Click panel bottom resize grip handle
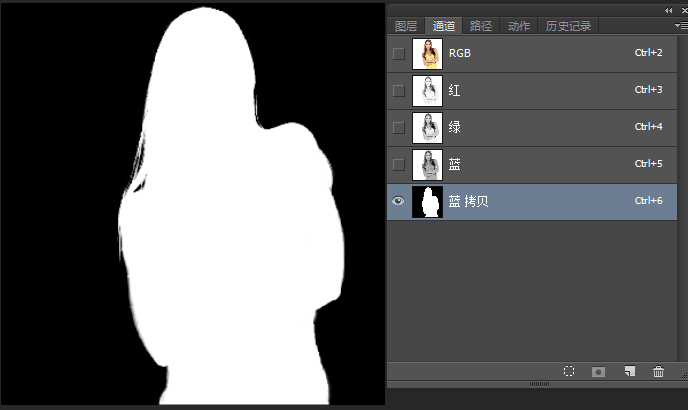The width and height of the screenshot is (688, 410). click(x=539, y=384)
